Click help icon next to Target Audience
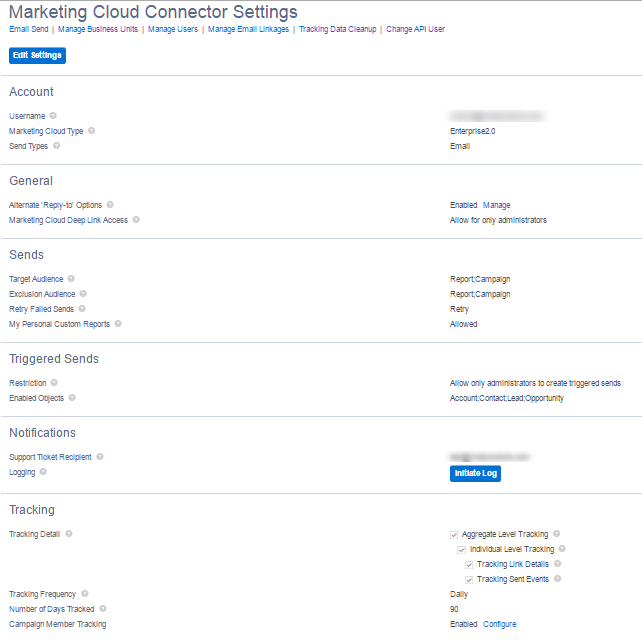Image resolution: width=642 pixels, height=640 pixels. pyautogui.click(x=71, y=279)
